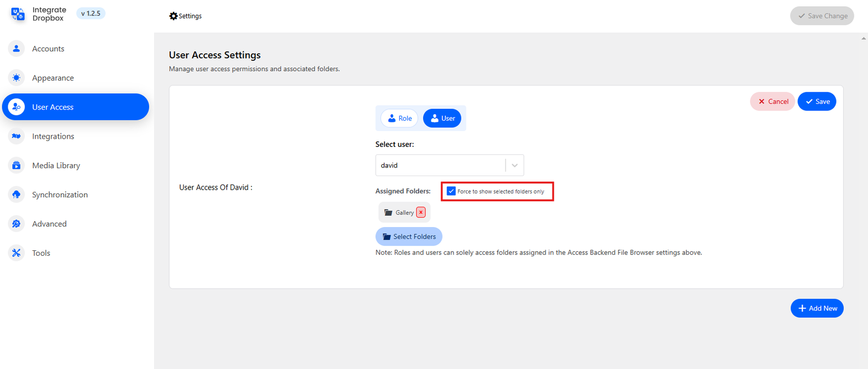Click the Media Library icon in sidebar
The width and height of the screenshot is (868, 369).
click(16, 166)
